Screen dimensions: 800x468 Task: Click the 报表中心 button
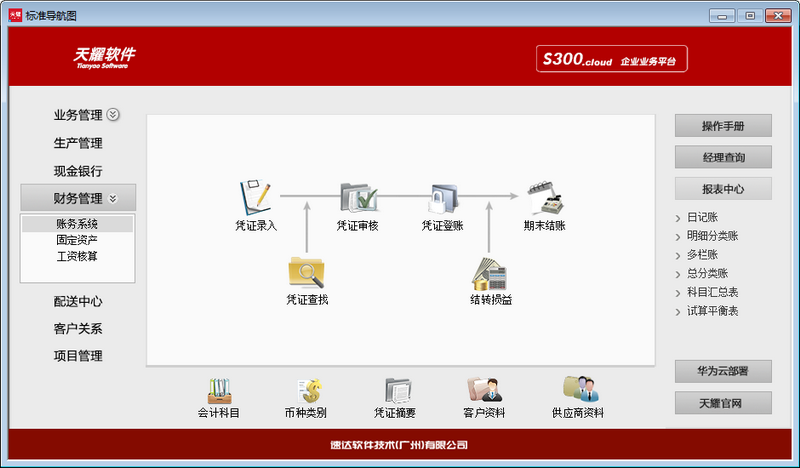(723, 189)
